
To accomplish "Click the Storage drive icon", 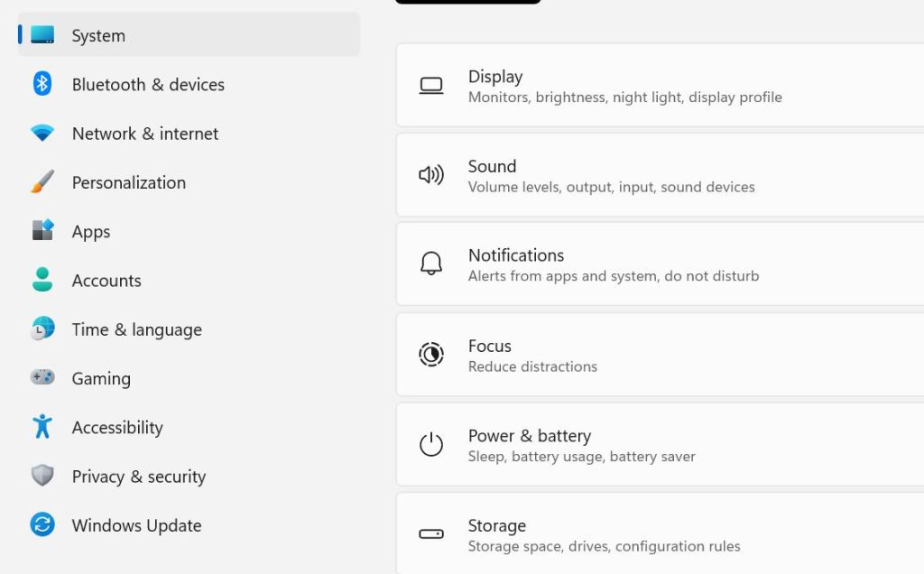I will coord(431,534).
